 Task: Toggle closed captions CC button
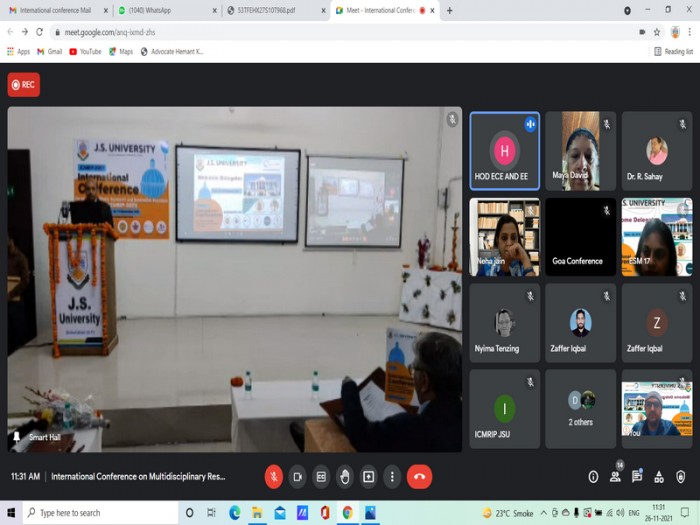(321, 477)
